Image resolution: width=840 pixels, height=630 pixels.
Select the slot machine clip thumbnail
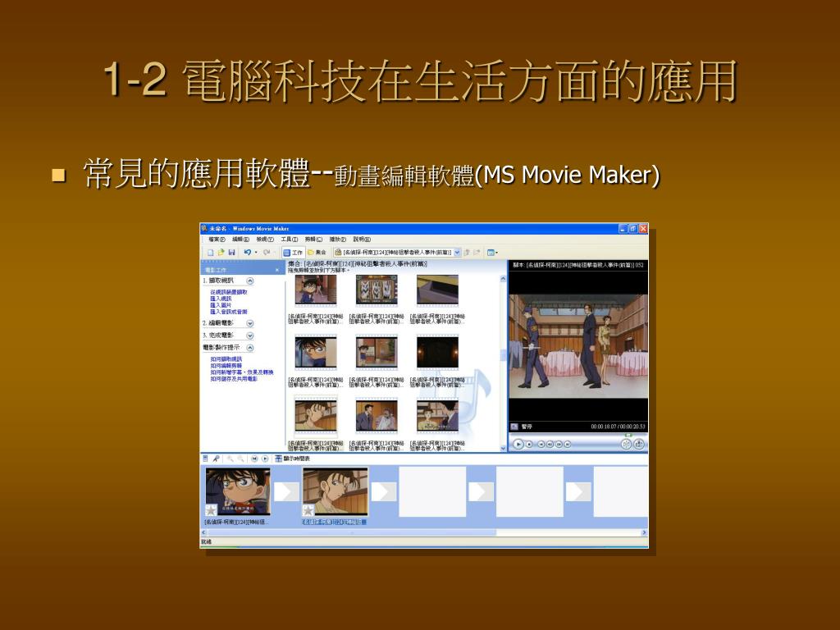click(377, 290)
